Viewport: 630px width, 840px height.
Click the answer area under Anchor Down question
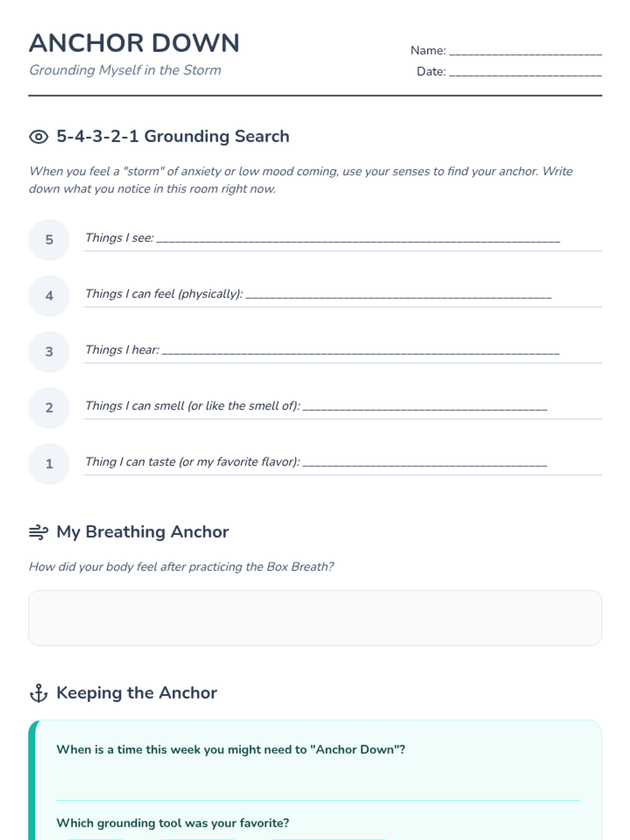point(318,780)
